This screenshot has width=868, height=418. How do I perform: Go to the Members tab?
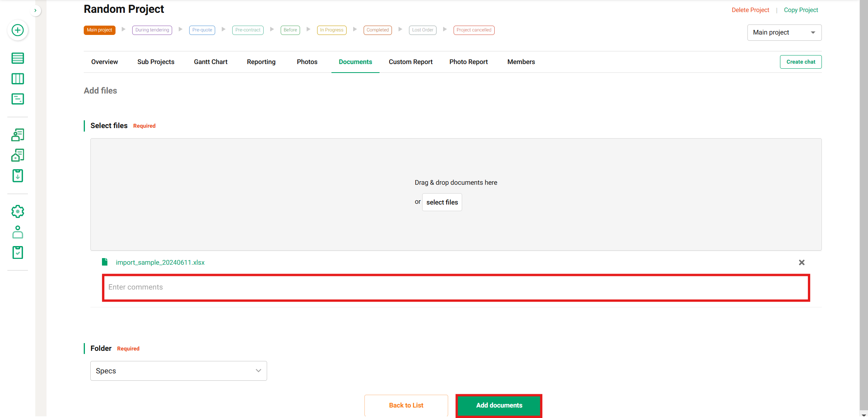pyautogui.click(x=521, y=62)
